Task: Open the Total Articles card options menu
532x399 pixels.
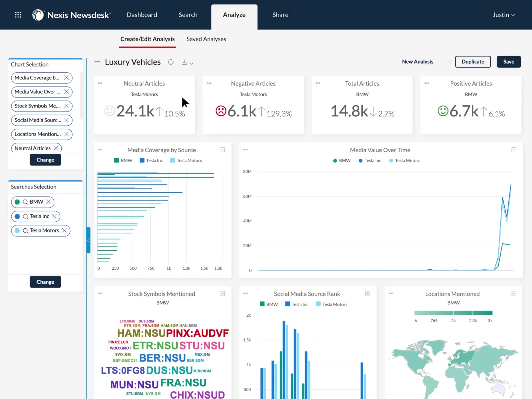Action: [318, 83]
